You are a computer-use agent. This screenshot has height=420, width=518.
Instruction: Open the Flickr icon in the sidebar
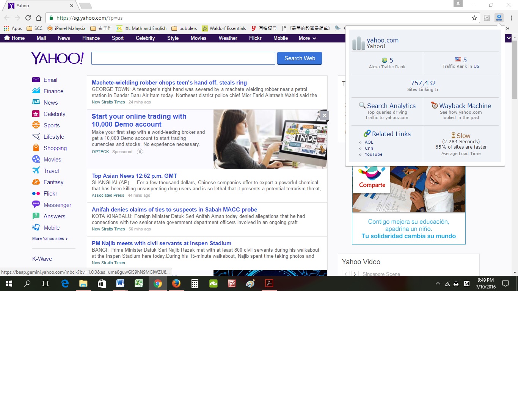[36, 193]
